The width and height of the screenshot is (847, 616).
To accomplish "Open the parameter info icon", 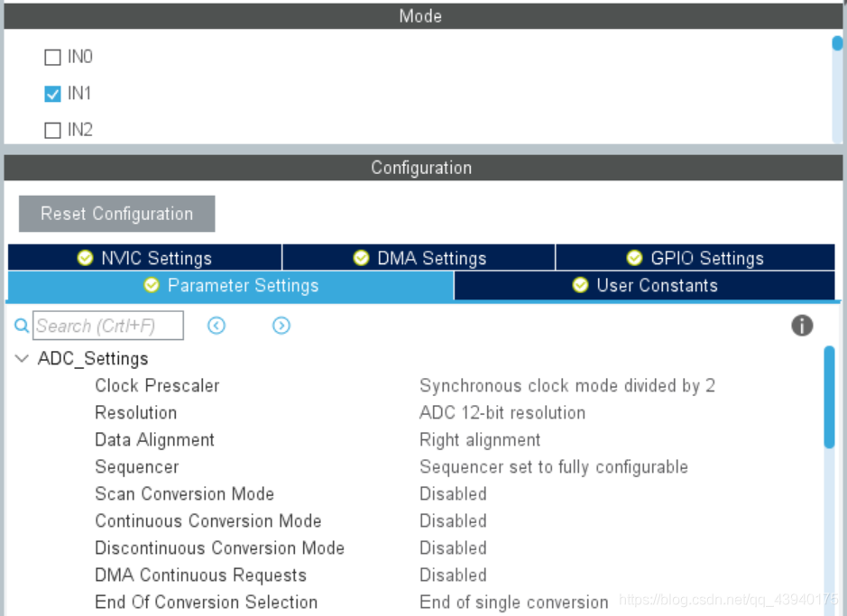I will (x=802, y=326).
